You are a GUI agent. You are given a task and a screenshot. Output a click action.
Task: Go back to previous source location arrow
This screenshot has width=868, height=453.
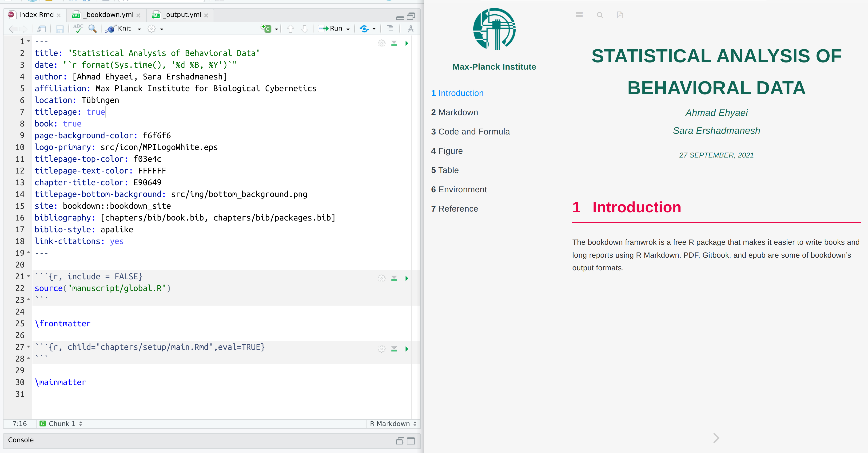(x=13, y=29)
